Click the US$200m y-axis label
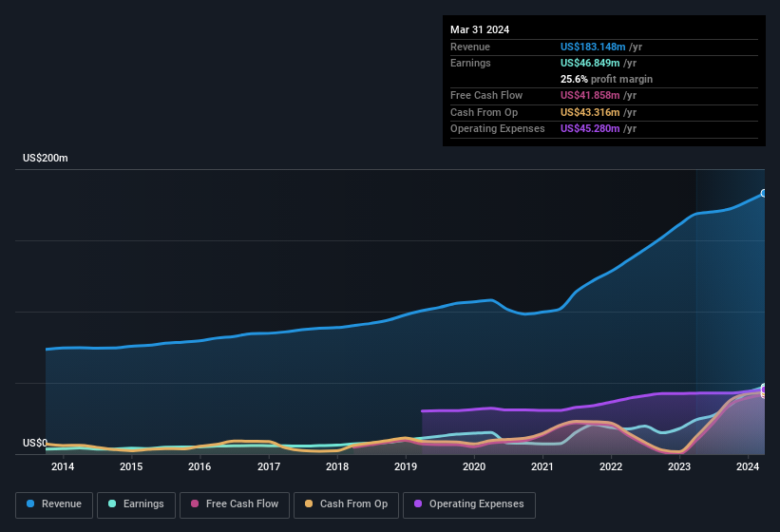 point(46,158)
